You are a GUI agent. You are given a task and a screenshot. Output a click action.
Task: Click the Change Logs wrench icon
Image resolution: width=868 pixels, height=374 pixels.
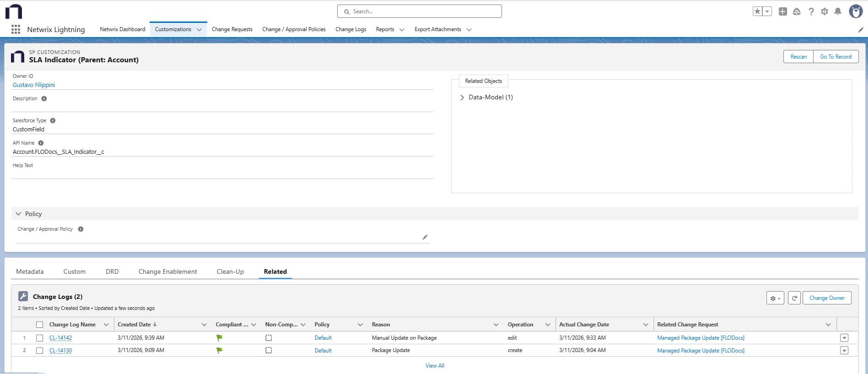click(23, 296)
